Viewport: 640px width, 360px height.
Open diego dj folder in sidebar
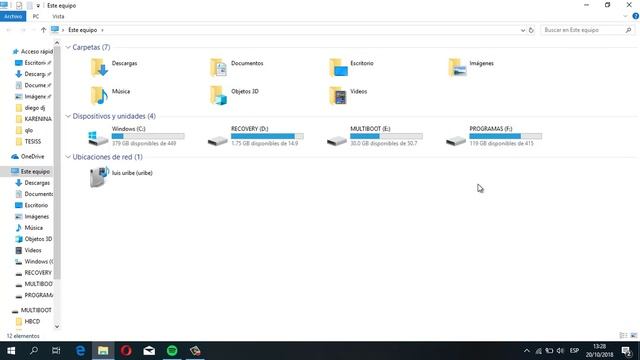tap(30, 108)
